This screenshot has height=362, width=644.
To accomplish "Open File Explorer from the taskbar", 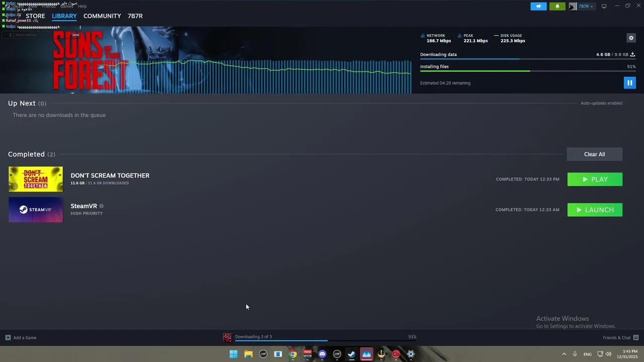I will (x=249, y=354).
